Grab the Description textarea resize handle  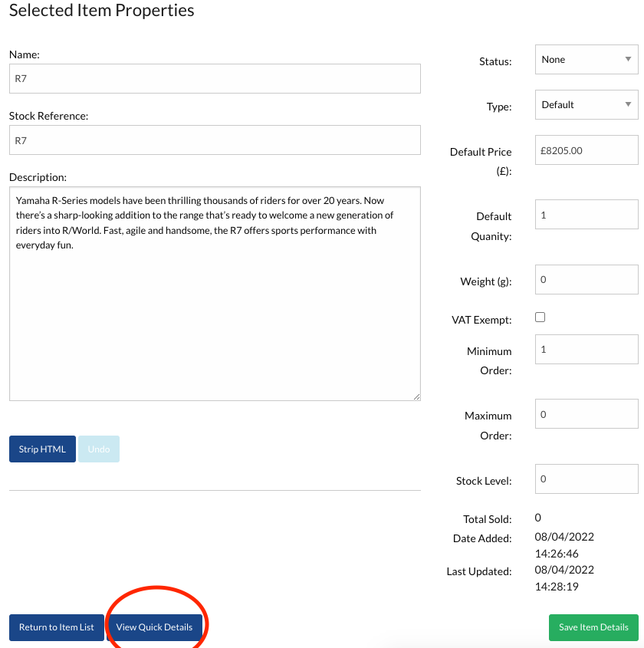coord(416,396)
